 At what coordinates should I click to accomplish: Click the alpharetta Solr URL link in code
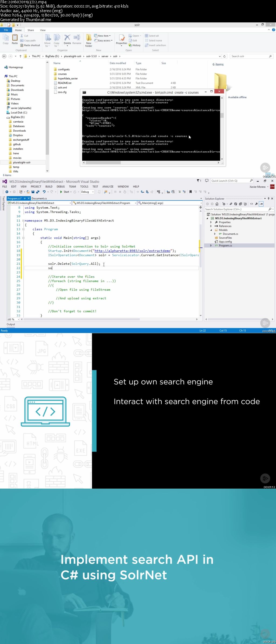click(132, 251)
